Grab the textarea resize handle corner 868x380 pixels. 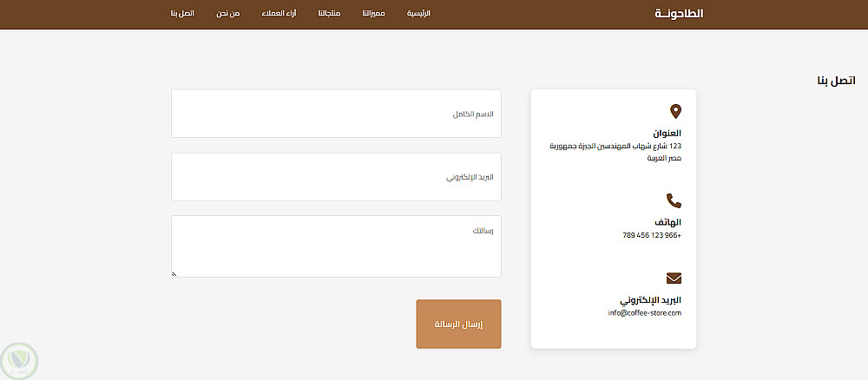pyautogui.click(x=174, y=274)
